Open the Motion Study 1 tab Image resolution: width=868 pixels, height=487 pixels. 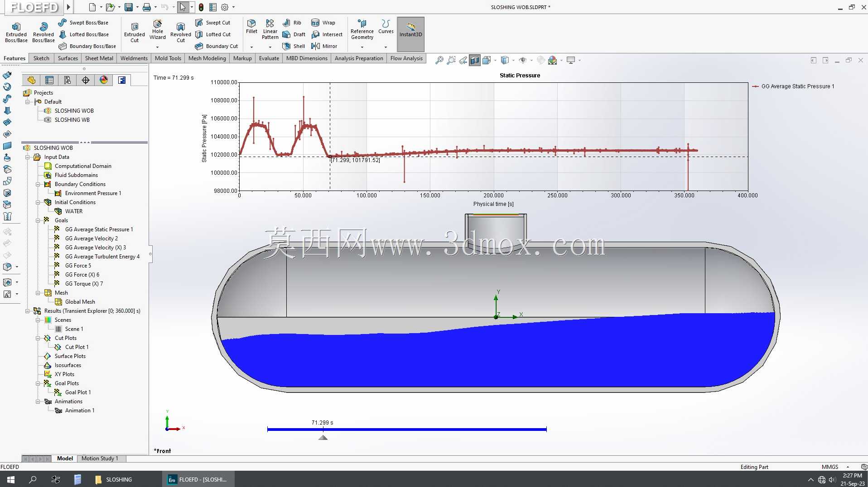pos(100,458)
